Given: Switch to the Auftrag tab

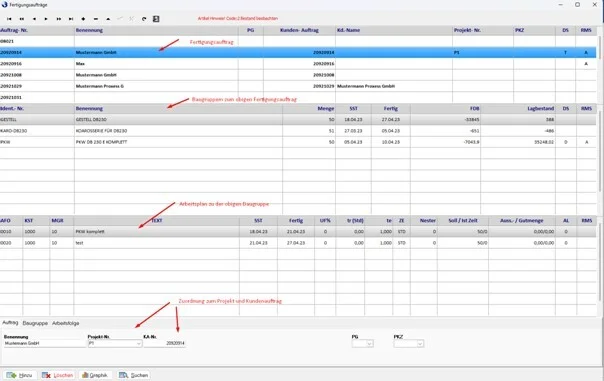Looking at the screenshot, I should click(x=10, y=323).
